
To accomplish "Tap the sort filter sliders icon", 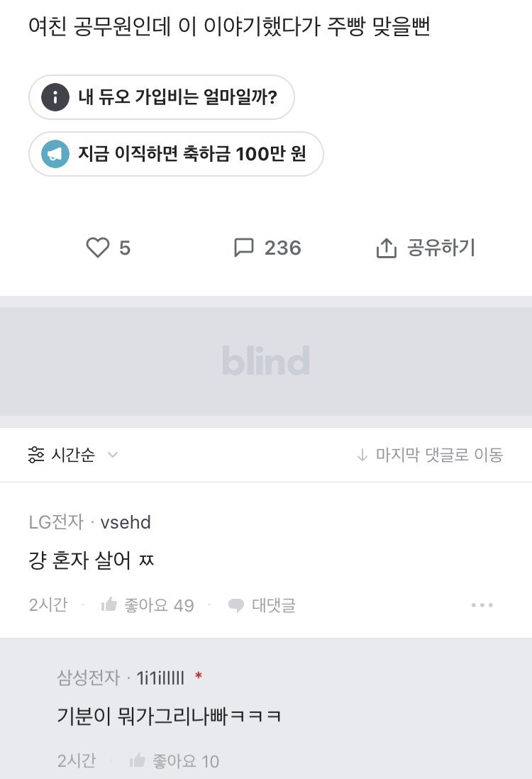I will (36, 455).
